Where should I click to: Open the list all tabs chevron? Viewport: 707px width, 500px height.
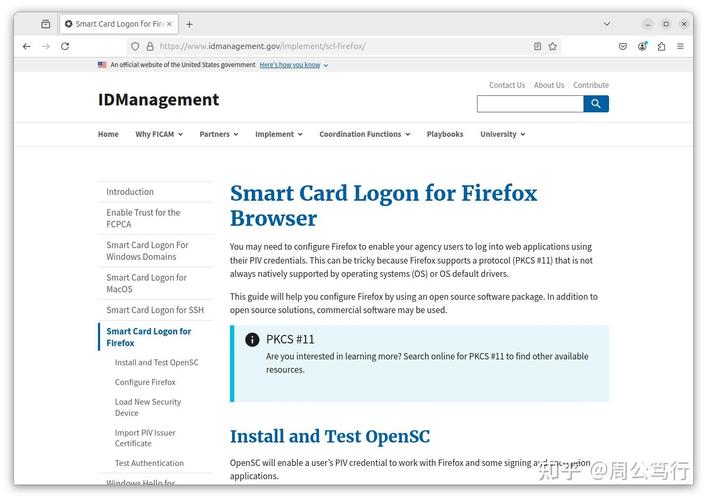pos(607,24)
